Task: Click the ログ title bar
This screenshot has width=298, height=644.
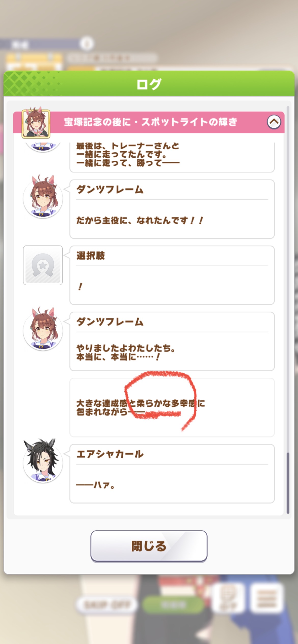Action: [149, 84]
